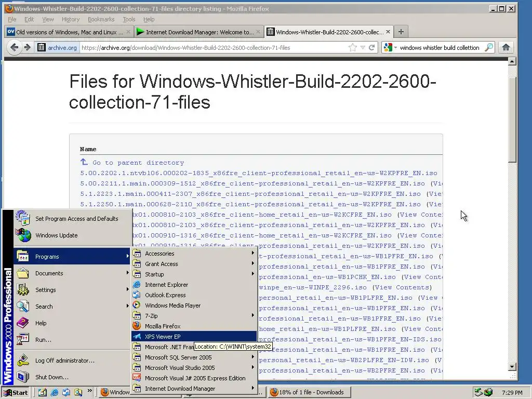Switch to the Old versions of Windows tab
Image resolution: width=532 pixels, height=399 pixels.
coord(69,32)
